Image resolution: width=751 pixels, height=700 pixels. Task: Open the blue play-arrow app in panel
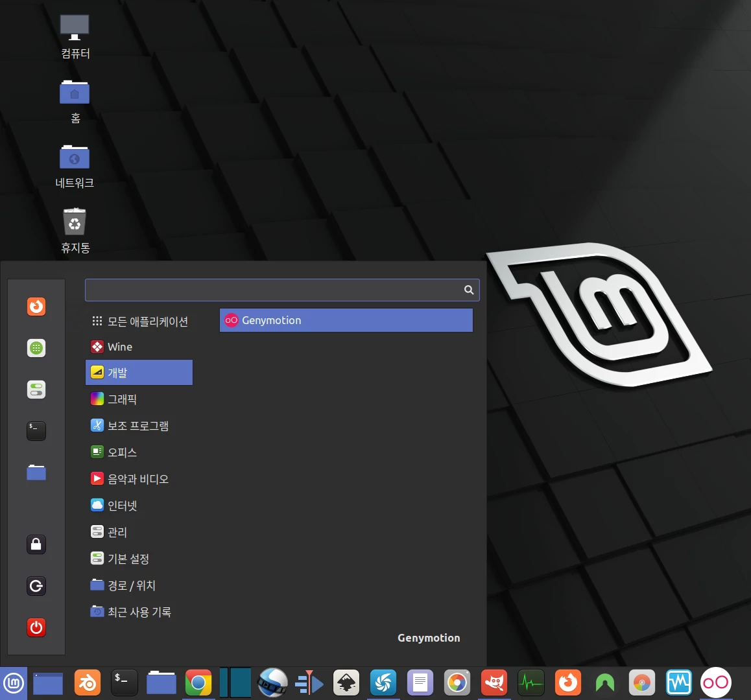tap(309, 683)
